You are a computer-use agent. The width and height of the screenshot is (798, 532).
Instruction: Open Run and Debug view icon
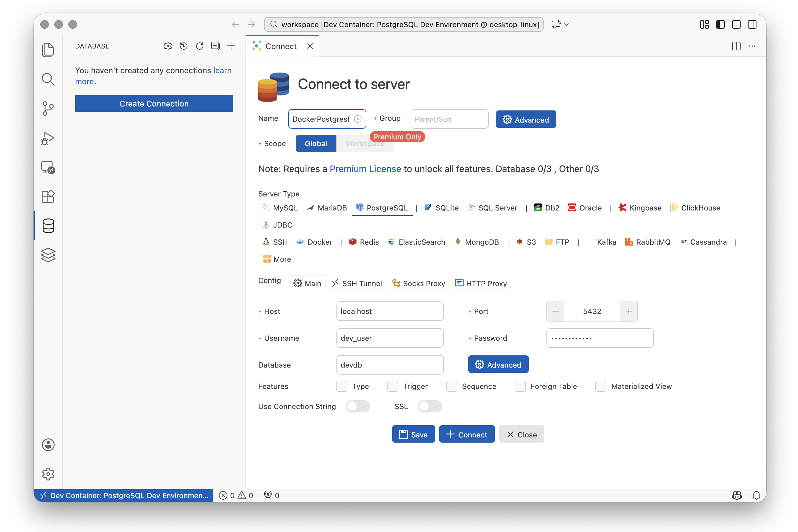tap(48, 138)
